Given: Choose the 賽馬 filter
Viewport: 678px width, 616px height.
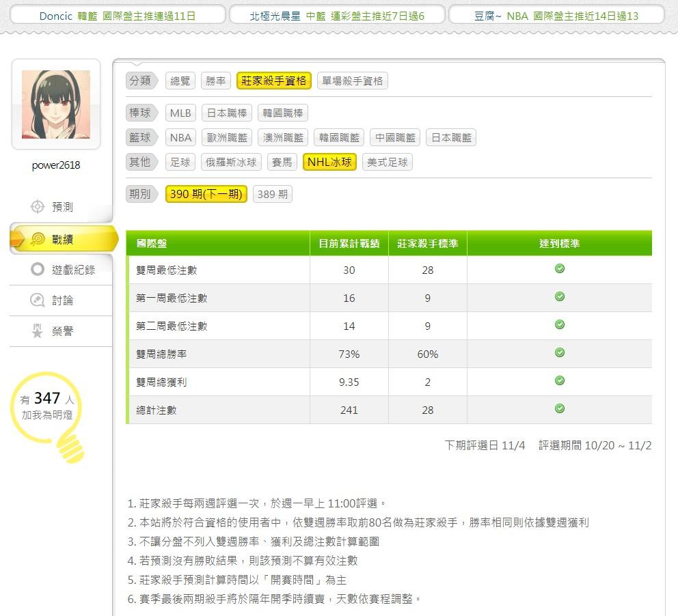Looking at the screenshot, I should pos(282,163).
